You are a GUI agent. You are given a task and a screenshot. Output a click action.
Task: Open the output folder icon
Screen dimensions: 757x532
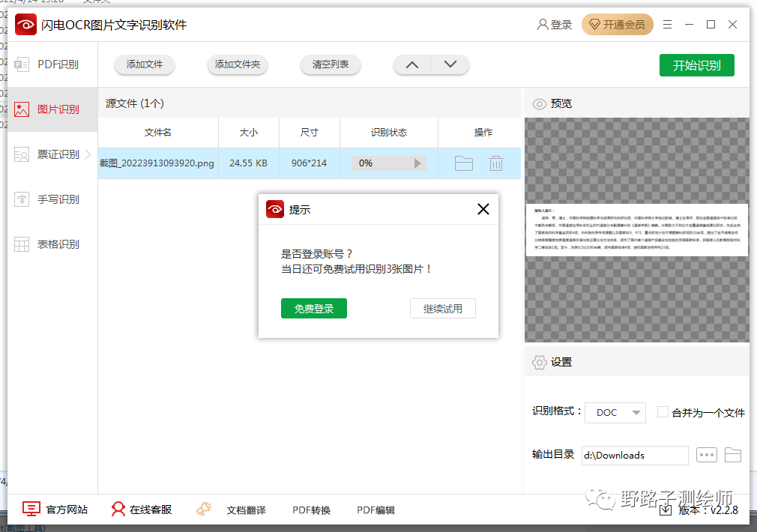(733, 455)
